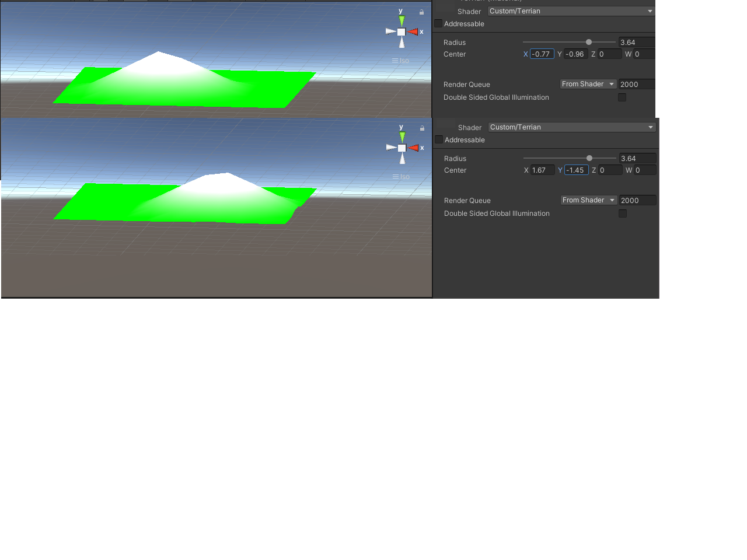Toggle the lock icon in the upper scene view

click(421, 12)
